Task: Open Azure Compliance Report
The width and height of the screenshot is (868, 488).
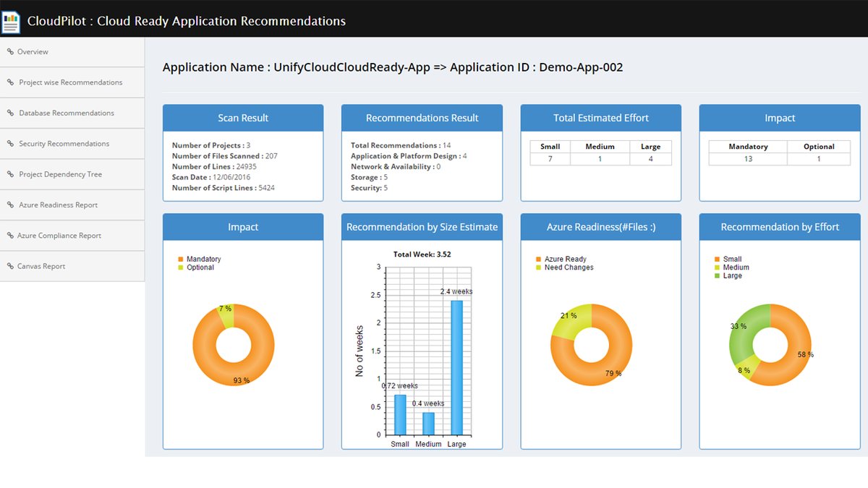Action: click(72, 235)
